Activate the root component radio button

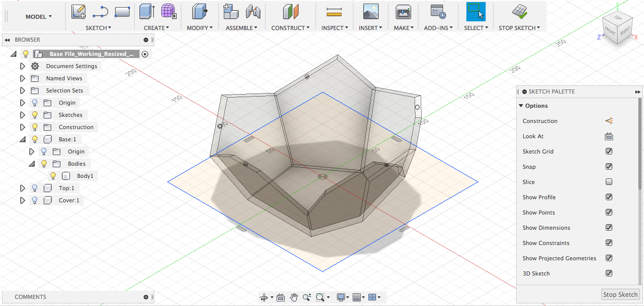click(145, 54)
